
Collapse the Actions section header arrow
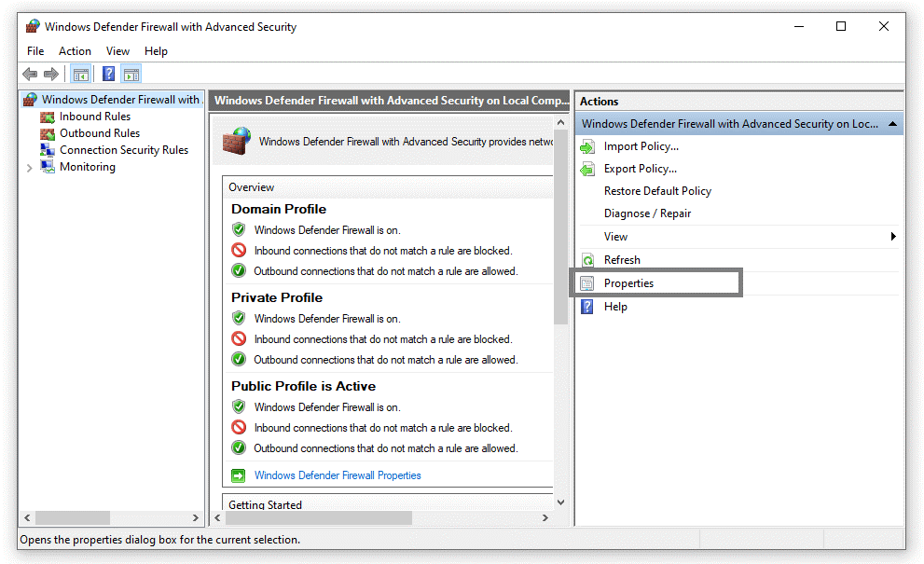[892, 124]
